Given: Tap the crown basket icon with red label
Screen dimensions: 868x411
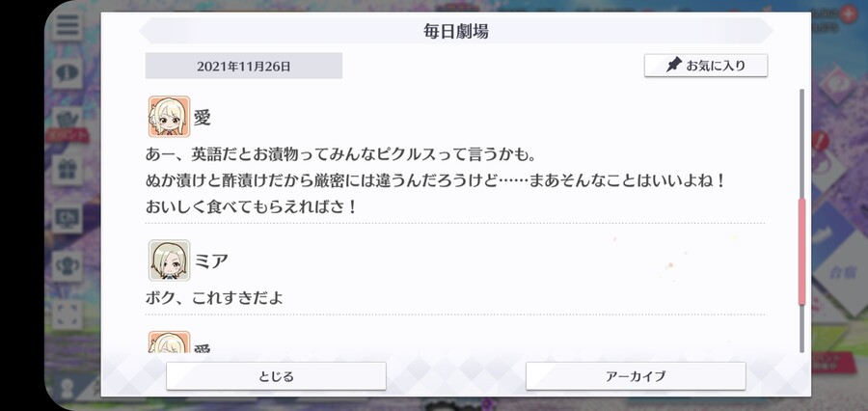Looking at the screenshot, I should [x=68, y=123].
